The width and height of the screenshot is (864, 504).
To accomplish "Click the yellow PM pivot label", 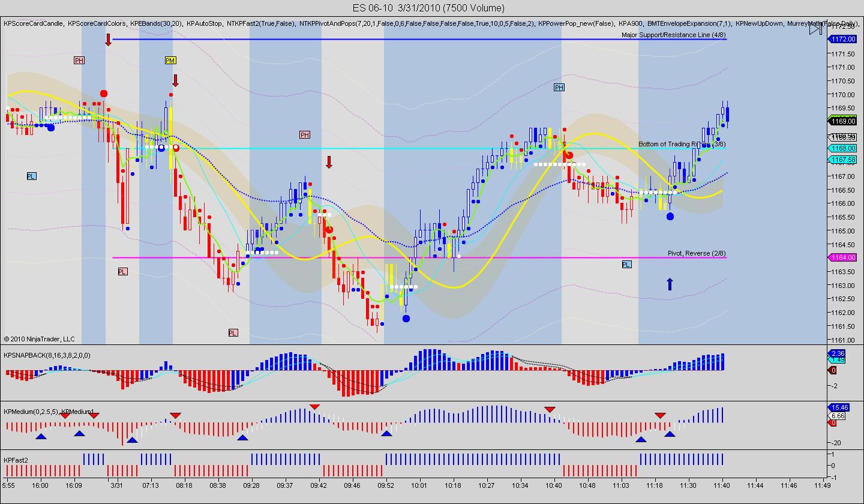I will 170,61.
